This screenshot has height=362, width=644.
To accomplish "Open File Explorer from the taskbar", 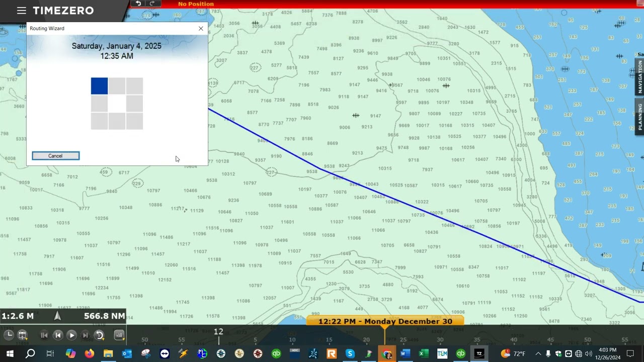I will click(108, 354).
